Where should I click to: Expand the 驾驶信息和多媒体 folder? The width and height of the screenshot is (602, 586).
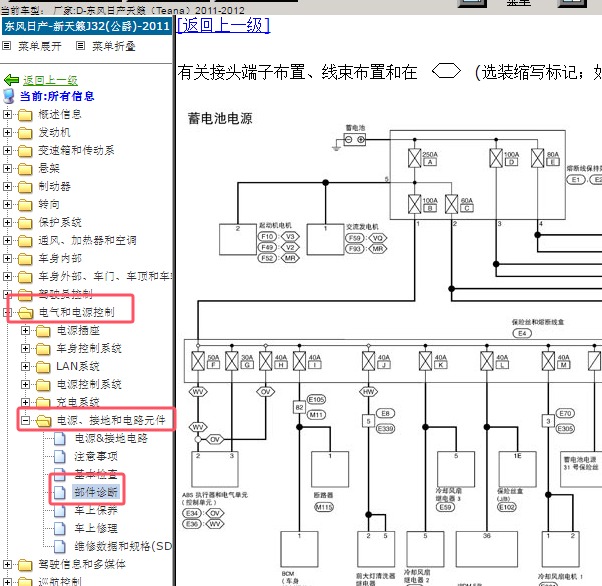click(7, 564)
